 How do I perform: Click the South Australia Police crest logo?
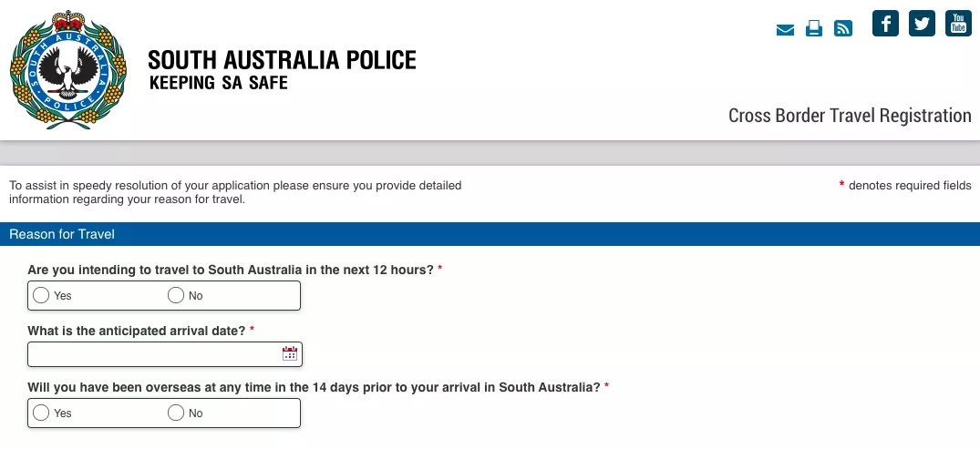(68, 69)
